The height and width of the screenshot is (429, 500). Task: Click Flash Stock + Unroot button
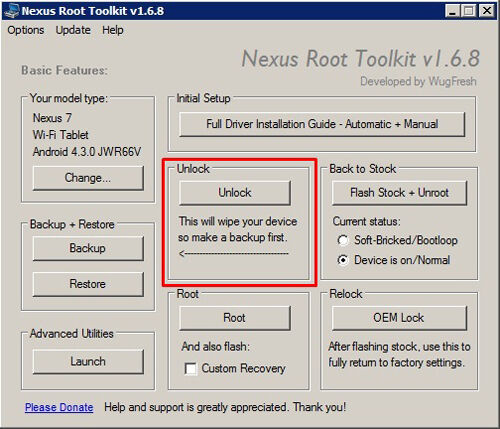[x=399, y=193]
